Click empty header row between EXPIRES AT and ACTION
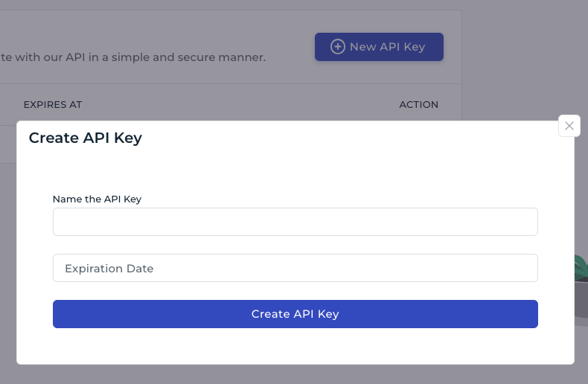This screenshot has width=588, height=384. coord(240,105)
